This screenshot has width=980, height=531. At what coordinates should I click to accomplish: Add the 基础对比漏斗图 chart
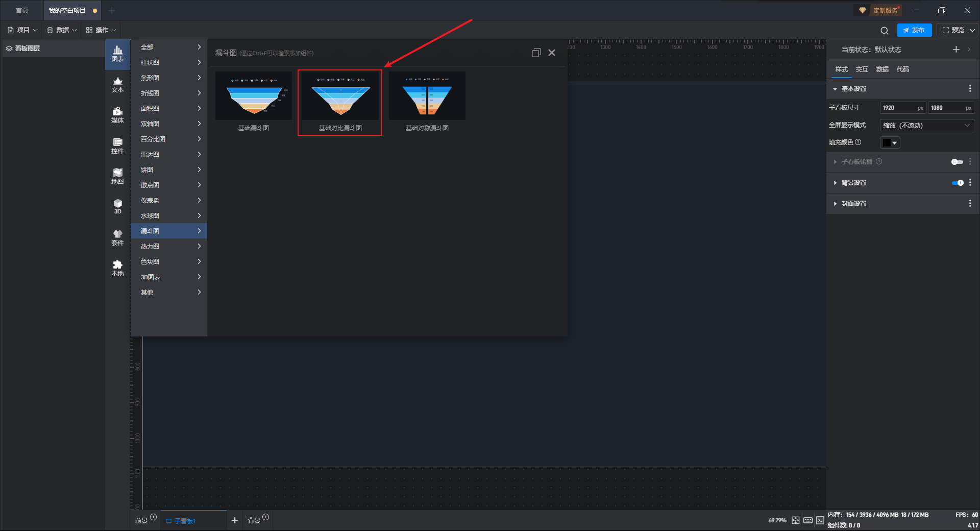tap(340, 102)
